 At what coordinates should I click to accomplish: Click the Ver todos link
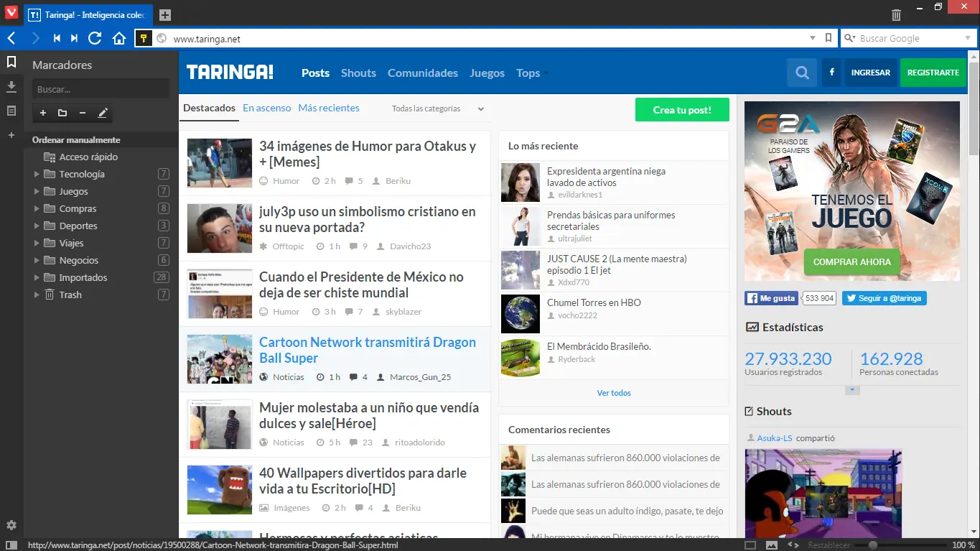pyautogui.click(x=614, y=393)
